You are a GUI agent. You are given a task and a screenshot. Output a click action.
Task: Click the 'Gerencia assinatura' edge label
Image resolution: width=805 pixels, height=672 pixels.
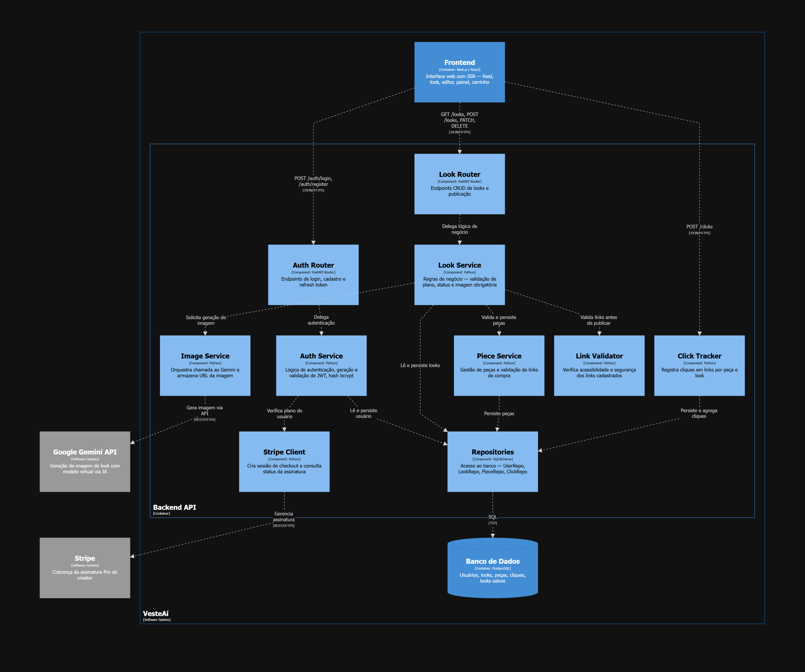[x=284, y=517]
